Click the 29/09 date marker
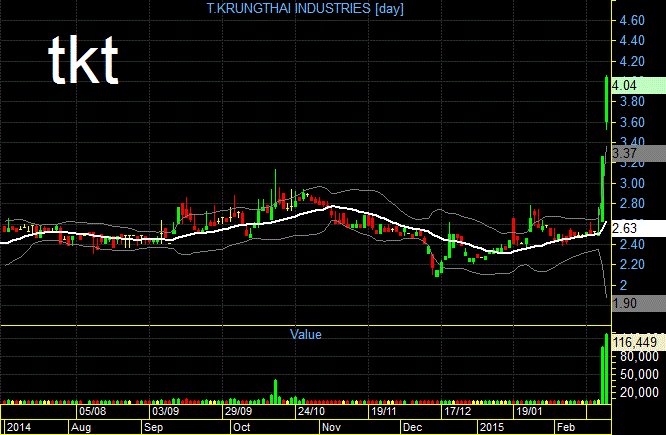Screen dimensions: 666x435 [238, 411]
